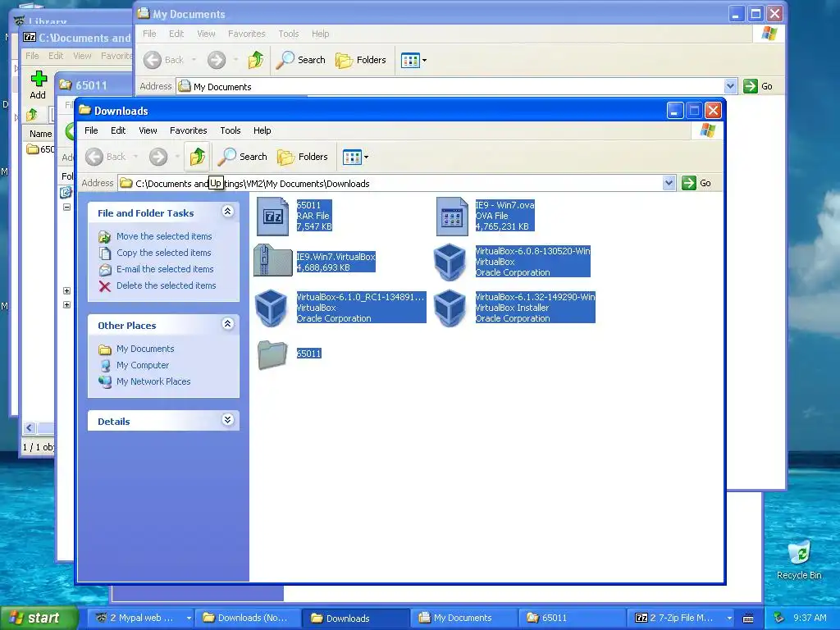Click Copy the selected items link

pos(163,253)
